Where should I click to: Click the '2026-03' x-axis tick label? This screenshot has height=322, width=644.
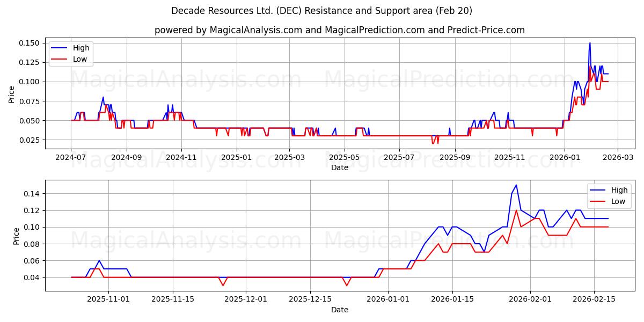[x=618, y=157]
